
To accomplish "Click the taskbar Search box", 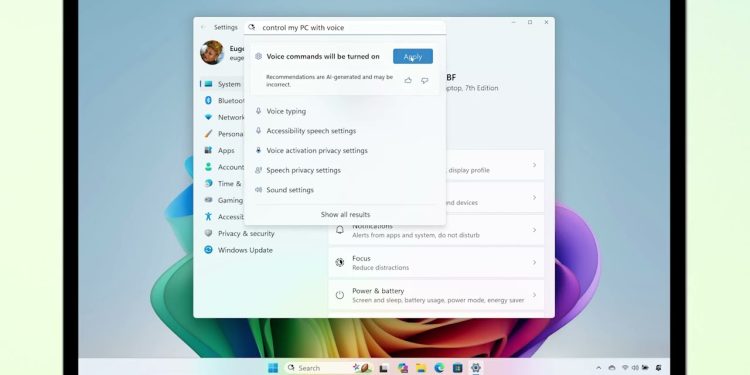I will click(329, 368).
